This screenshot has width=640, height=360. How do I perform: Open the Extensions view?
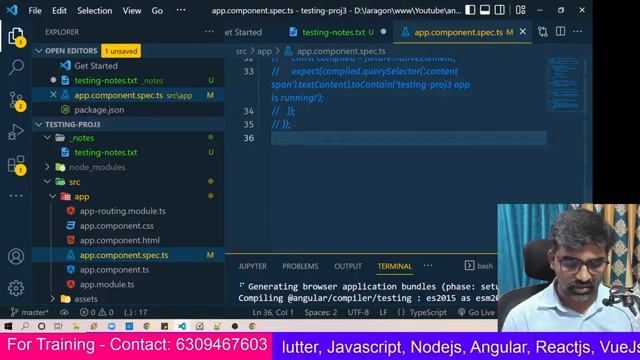pos(16,164)
